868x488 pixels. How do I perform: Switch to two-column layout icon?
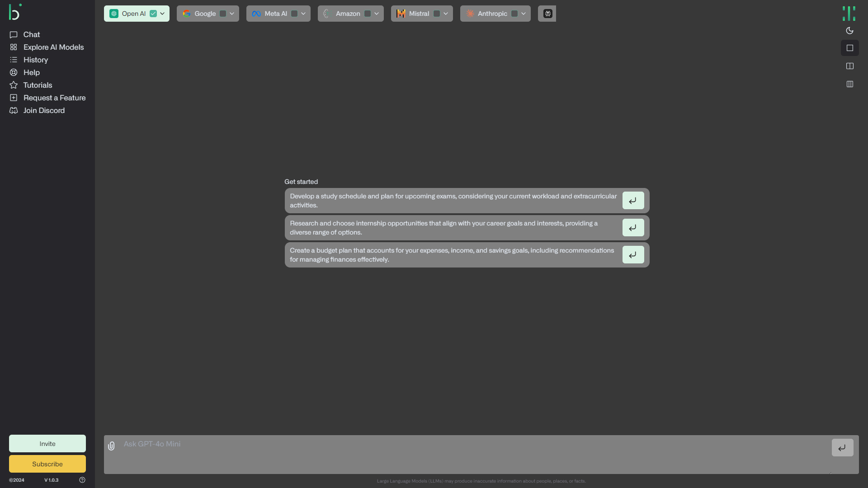[x=849, y=66]
